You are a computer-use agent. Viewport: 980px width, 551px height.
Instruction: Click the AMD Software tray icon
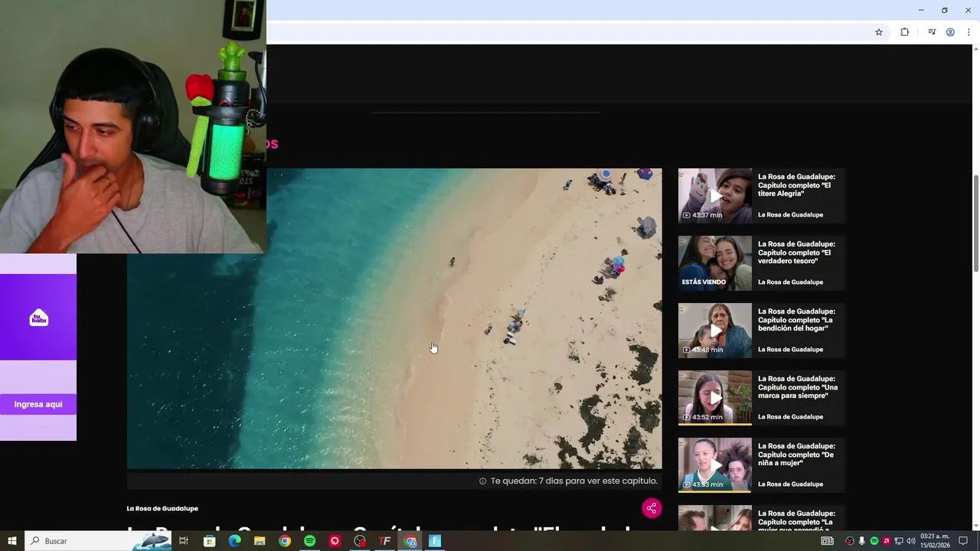(887, 541)
